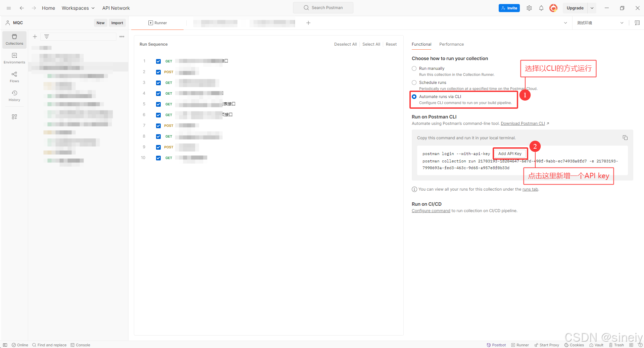The image size is (644, 348).
Task: Select Automate runs via CLI radio
Action: tap(414, 97)
